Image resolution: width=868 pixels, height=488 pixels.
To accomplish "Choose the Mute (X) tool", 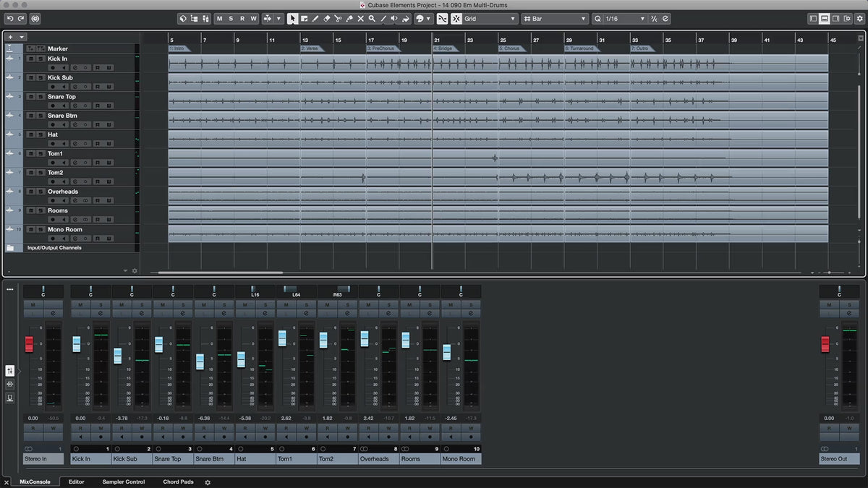I will click(x=360, y=19).
